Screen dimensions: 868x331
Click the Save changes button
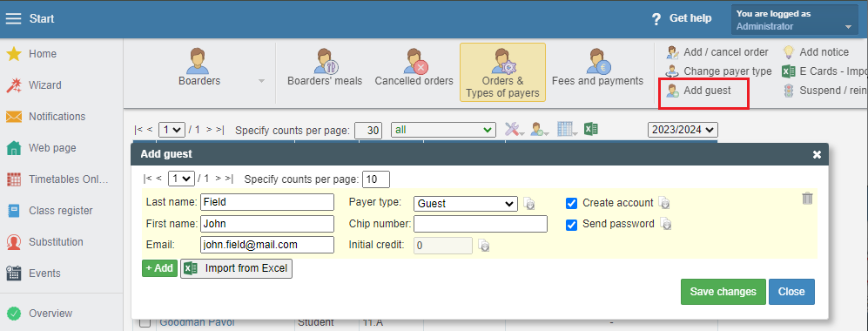pos(723,292)
